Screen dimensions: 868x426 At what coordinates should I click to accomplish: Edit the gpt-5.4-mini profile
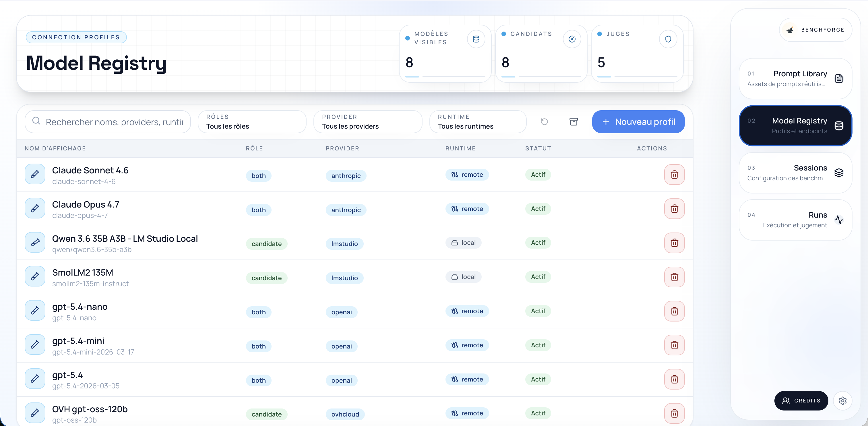[35, 344]
